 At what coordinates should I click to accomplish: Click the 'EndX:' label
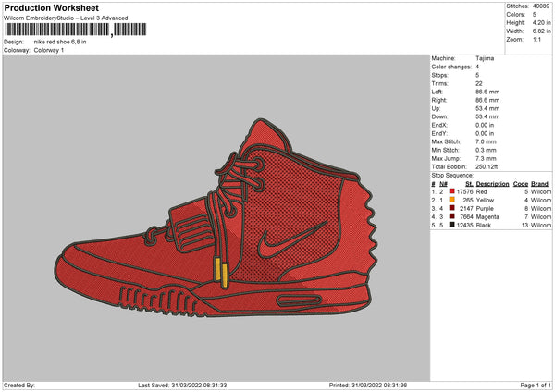(439, 125)
